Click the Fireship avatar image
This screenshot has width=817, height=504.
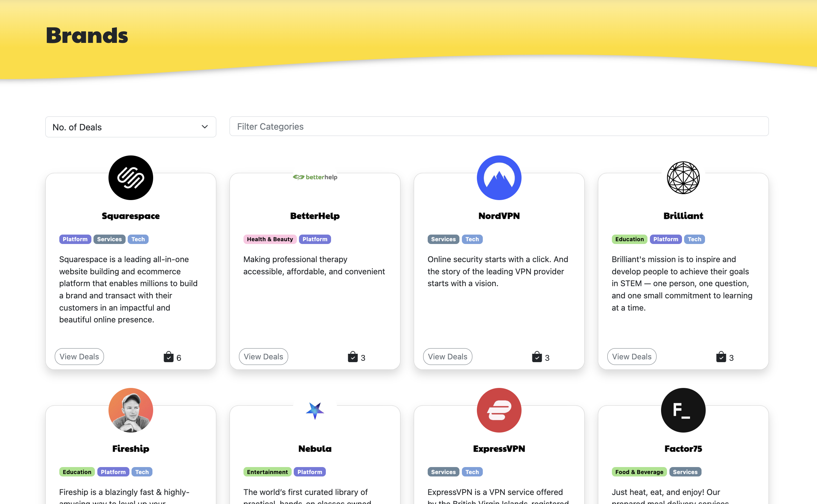coord(131,410)
